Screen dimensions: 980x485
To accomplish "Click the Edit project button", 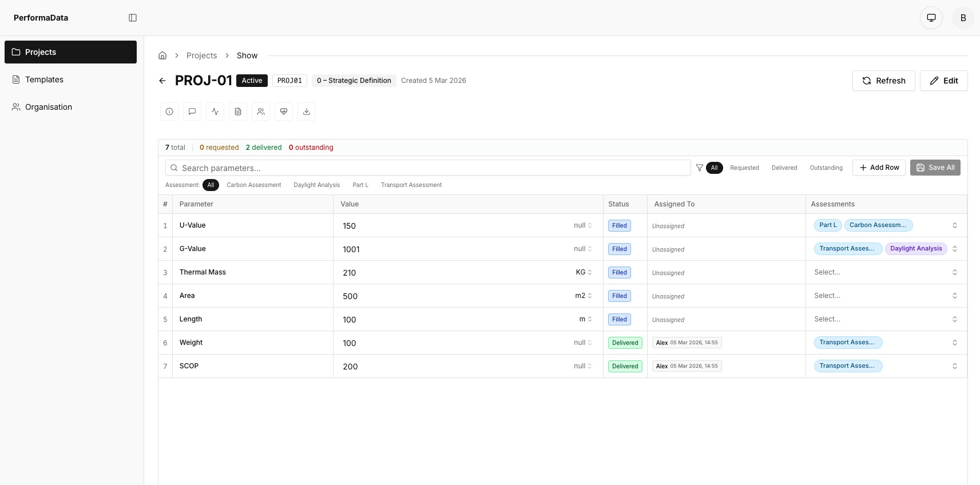I will click(x=944, y=81).
